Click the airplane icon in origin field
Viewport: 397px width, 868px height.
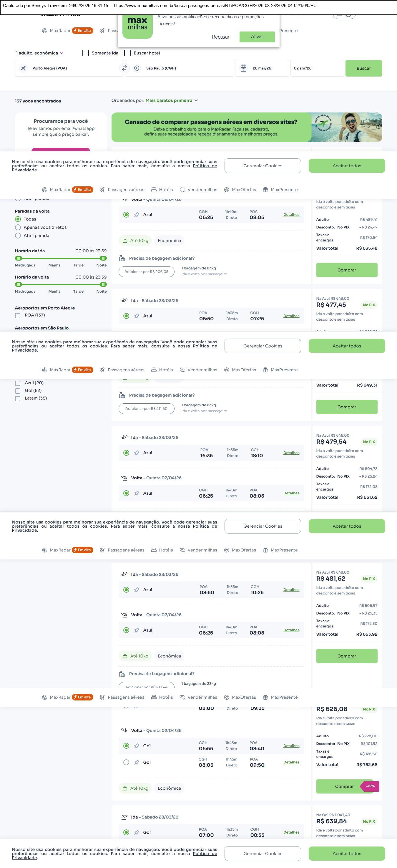pos(23,68)
